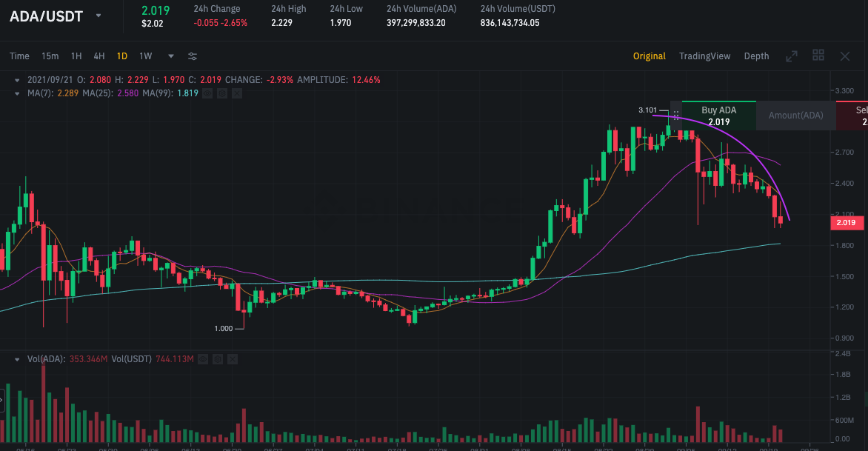Switch to the Depth chart tab

(756, 56)
